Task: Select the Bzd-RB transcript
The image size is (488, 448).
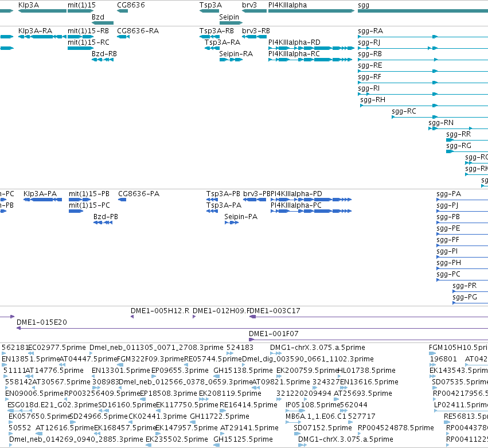Action: point(103,60)
